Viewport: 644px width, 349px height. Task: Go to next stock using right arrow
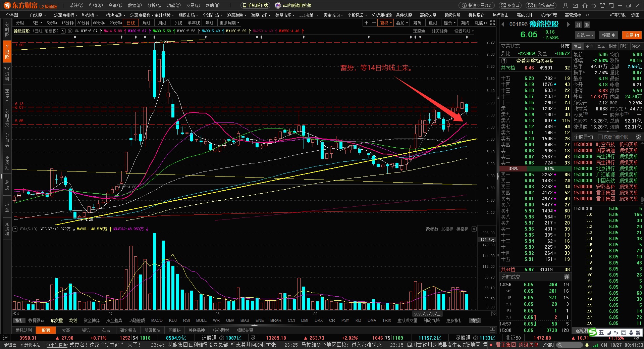tap(568, 24)
